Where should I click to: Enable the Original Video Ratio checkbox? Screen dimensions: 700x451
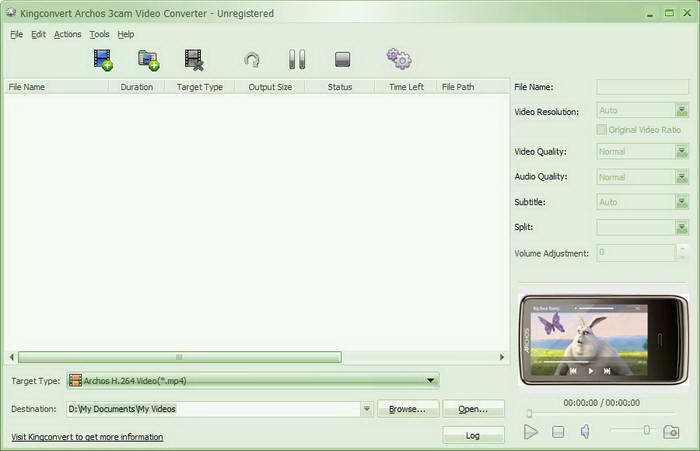click(x=601, y=130)
